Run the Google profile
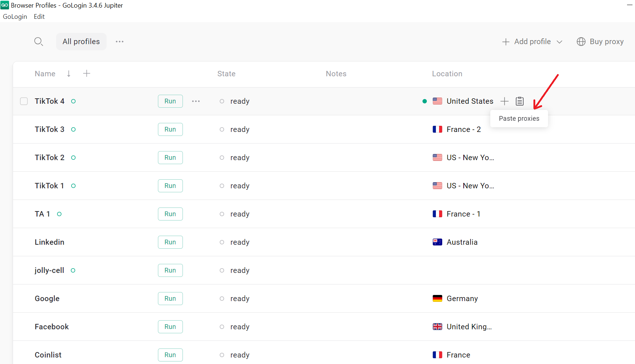 click(170, 299)
